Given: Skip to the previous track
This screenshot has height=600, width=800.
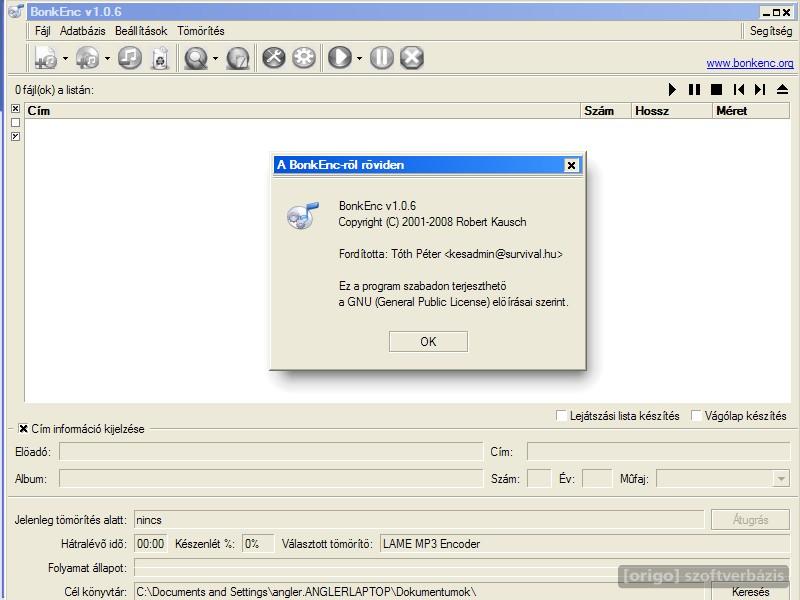Looking at the screenshot, I should tap(738, 90).
